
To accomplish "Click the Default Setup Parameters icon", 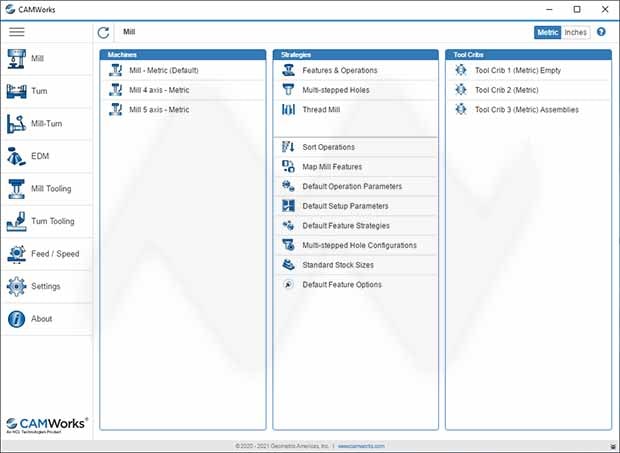I will [x=288, y=206].
